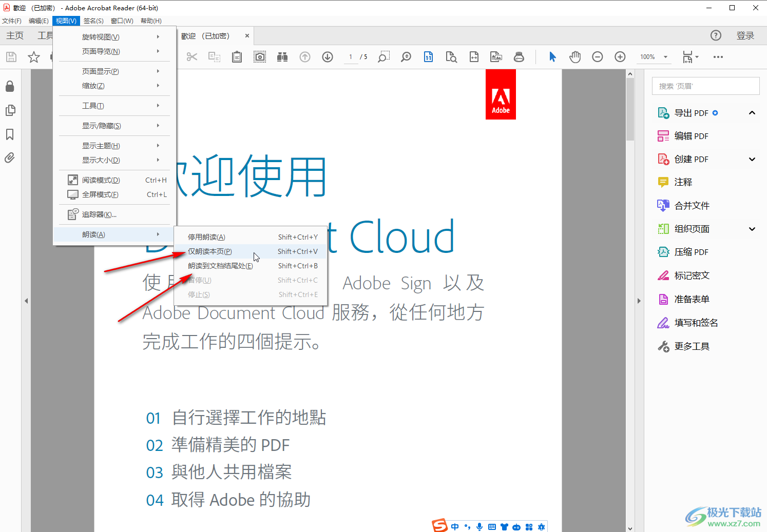This screenshot has width=767, height=532.
Task: Open 文件 menu in menu bar
Action: coord(12,21)
